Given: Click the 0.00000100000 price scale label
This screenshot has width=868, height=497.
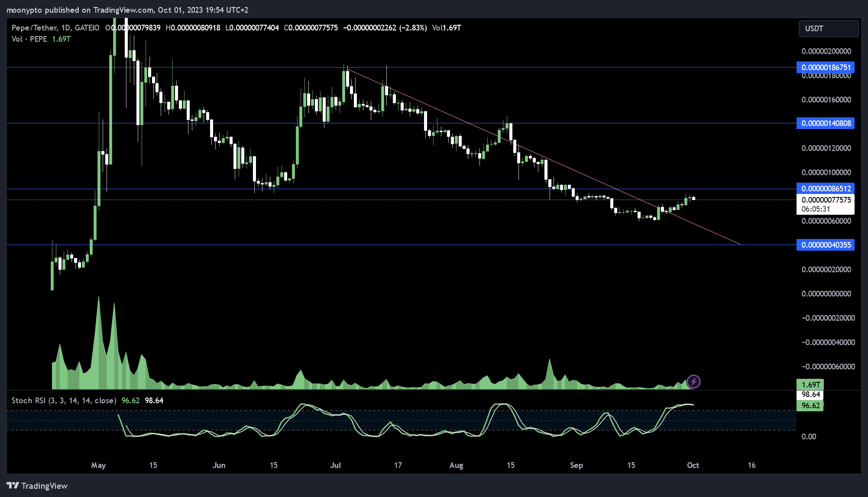Looking at the screenshot, I should click(x=826, y=172).
